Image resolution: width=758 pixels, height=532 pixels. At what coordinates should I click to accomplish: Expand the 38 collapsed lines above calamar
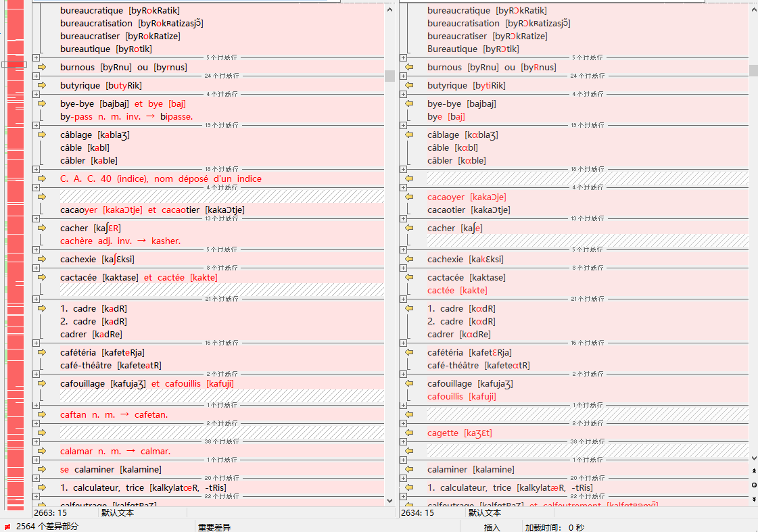(36, 441)
